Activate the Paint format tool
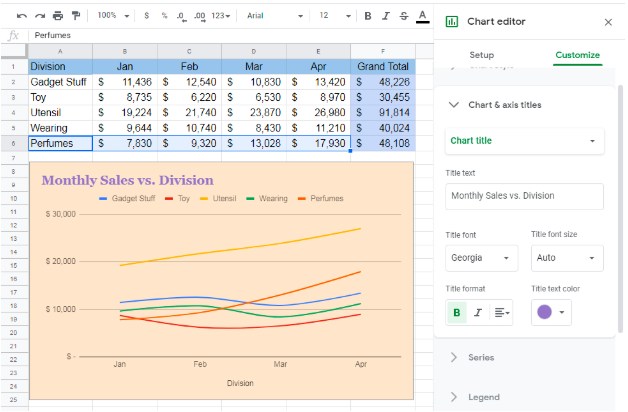This screenshot has width=628, height=412. 76,16
